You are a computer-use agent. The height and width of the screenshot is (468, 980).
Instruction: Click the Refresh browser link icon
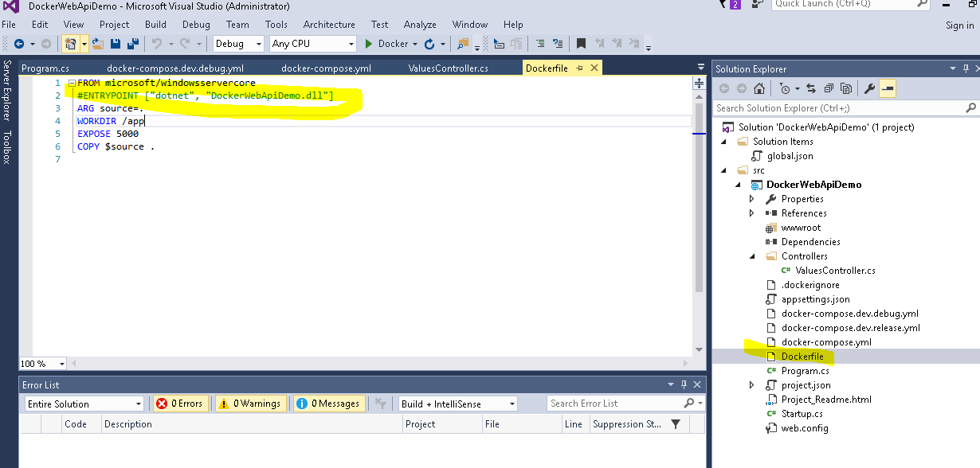click(x=429, y=44)
